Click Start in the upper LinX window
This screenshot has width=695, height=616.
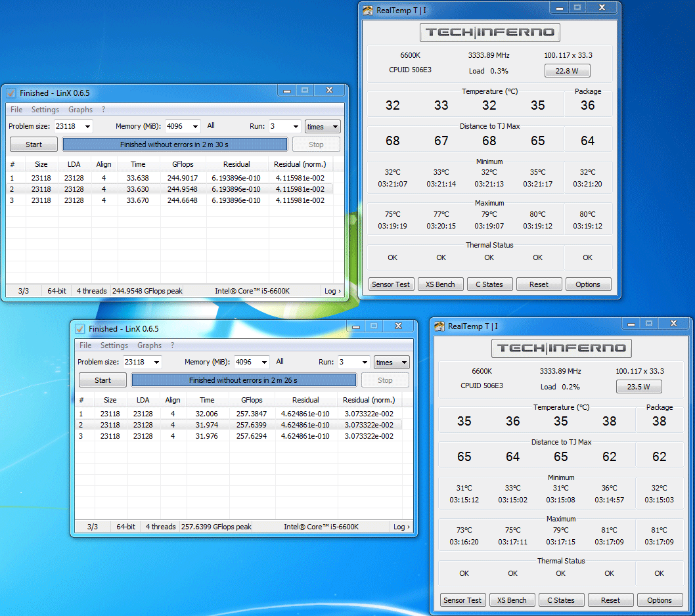[34, 144]
